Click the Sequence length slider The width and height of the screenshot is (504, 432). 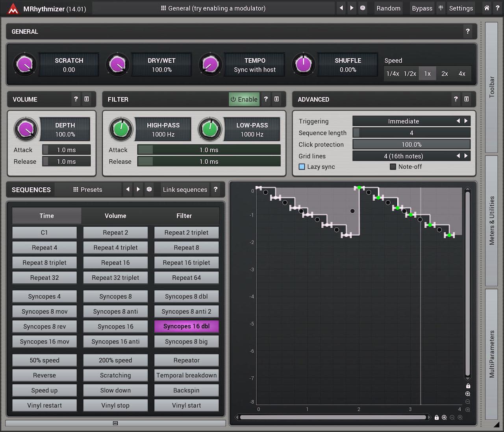[x=411, y=133]
